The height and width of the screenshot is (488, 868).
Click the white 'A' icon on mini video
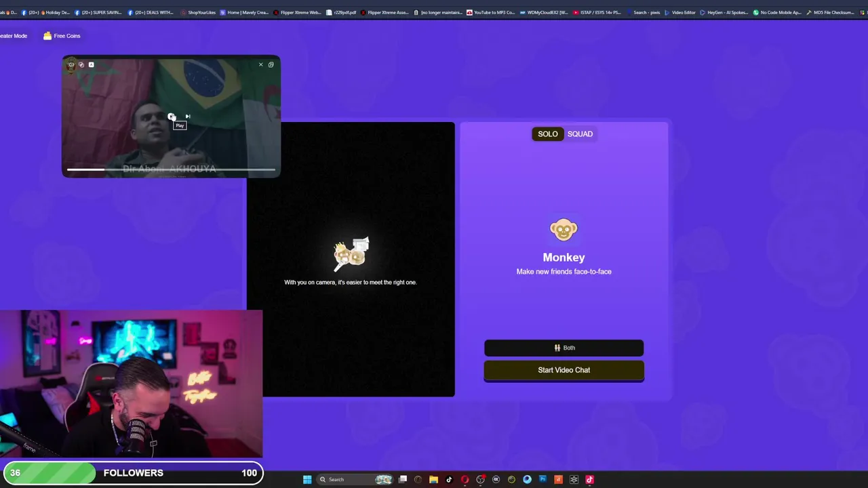pos(92,64)
